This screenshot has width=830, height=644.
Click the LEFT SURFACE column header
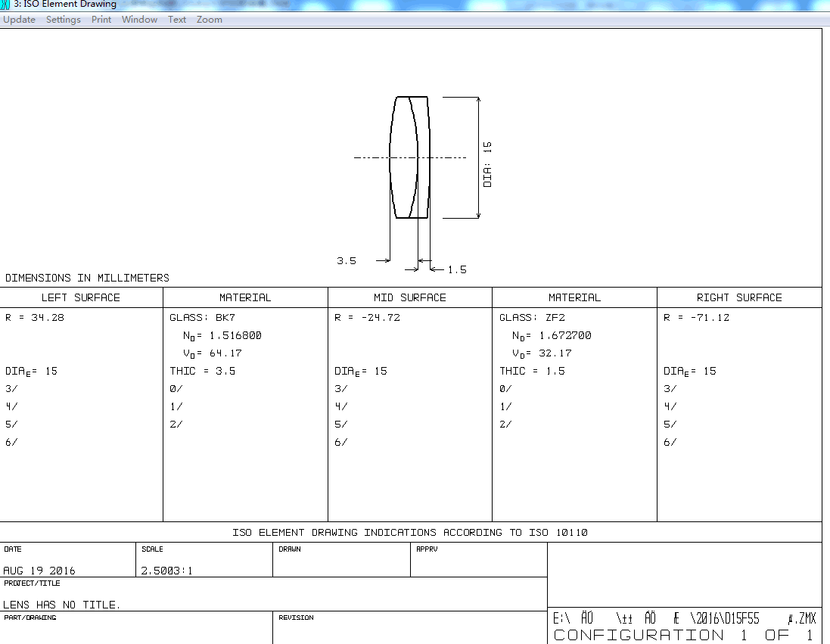[81, 297]
